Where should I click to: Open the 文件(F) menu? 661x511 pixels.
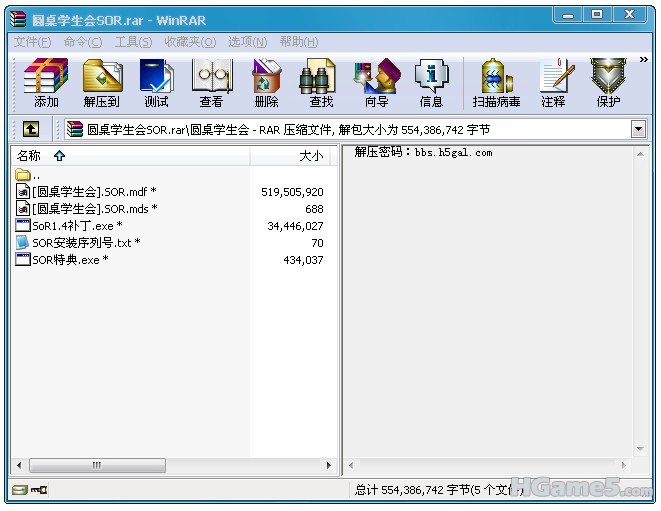pos(32,42)
